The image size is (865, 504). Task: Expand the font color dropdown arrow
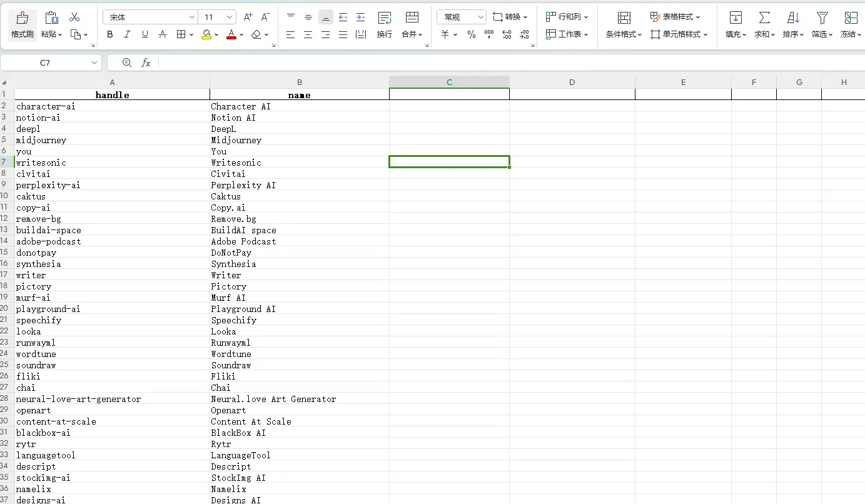pyautogui.click(x=241, y=35)
